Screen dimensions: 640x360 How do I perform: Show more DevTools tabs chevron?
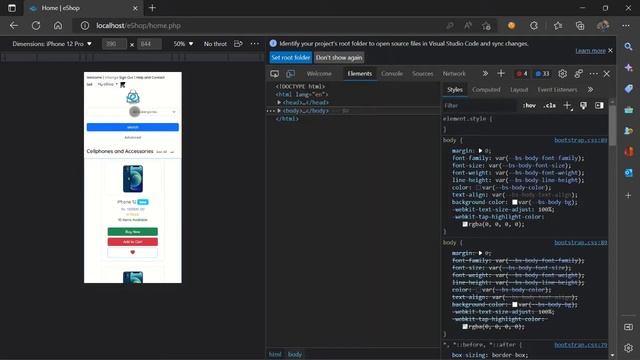point(485,73)
